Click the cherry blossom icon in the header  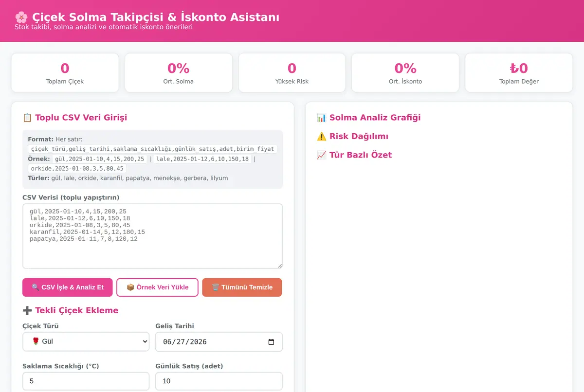pyautogui.click(x=21, y=17)
